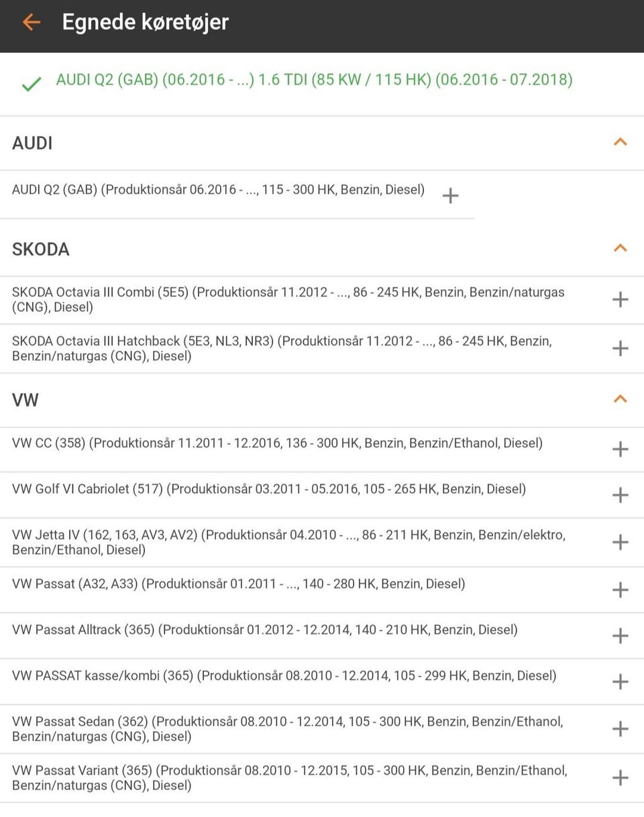Collapse the AUDI section chevron

tap(621, 142)
